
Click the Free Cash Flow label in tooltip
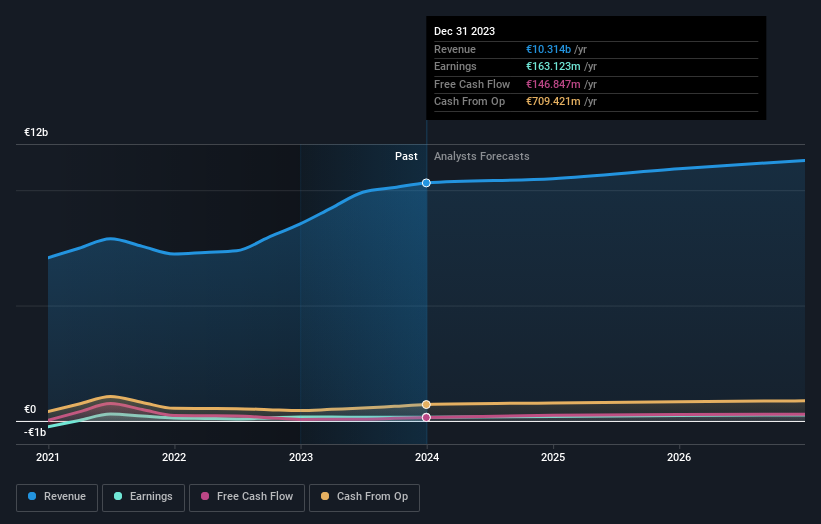coord(472,84)
